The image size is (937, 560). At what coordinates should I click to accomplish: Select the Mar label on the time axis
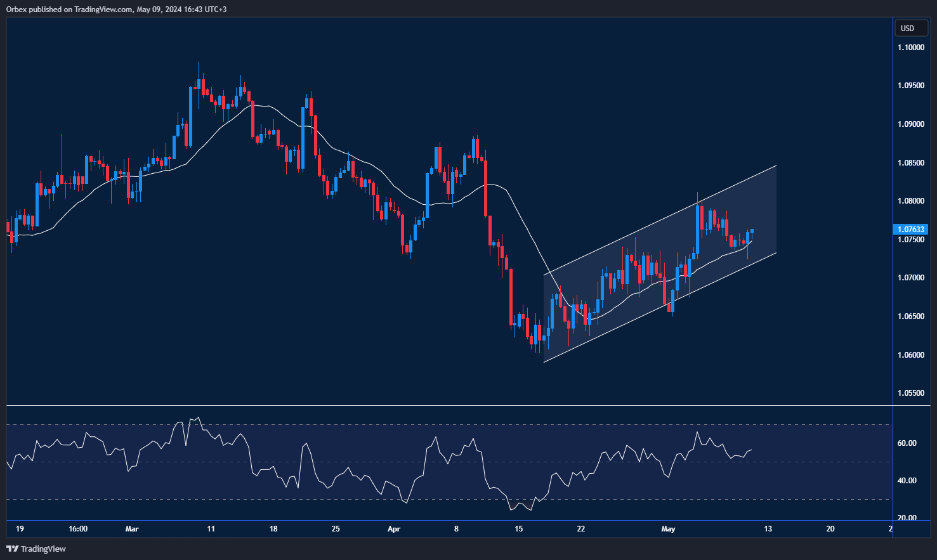(132, 528)
